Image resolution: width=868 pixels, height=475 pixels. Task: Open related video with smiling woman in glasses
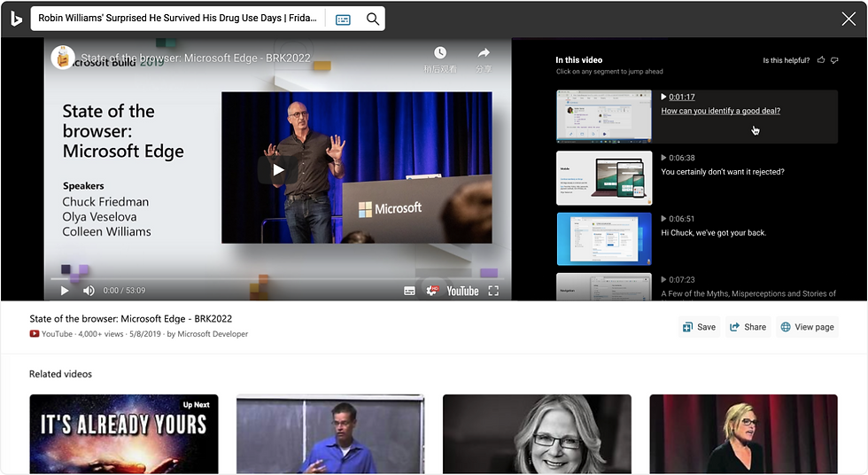[537, 434]
